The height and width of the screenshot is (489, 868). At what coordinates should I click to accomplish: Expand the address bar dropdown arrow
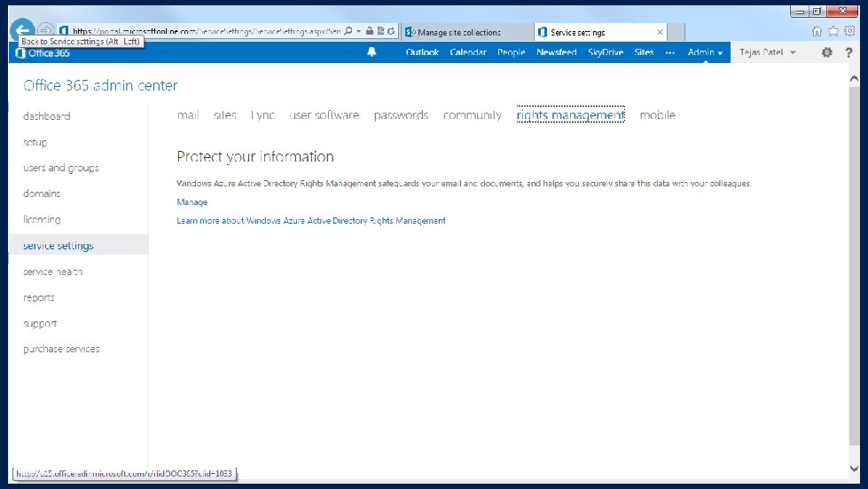coord(359,31)
